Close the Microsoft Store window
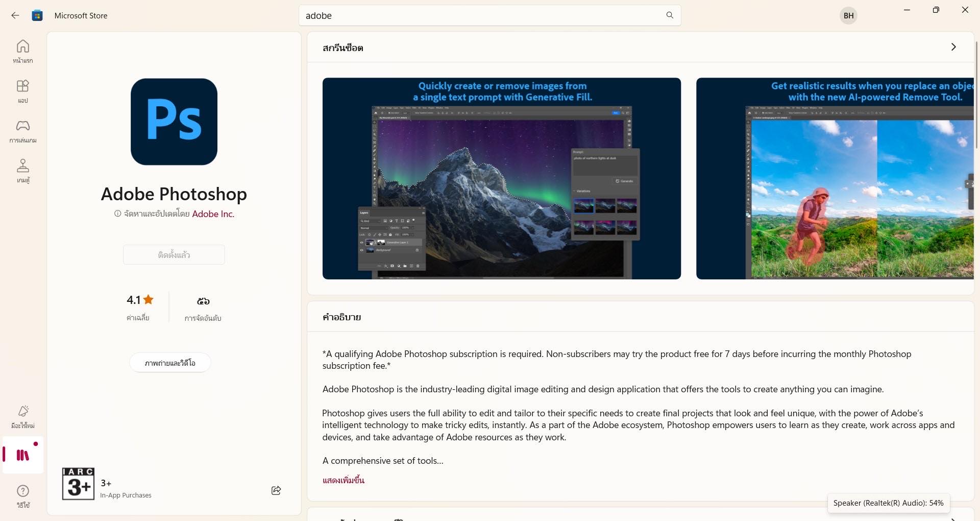 click(965, 10)
